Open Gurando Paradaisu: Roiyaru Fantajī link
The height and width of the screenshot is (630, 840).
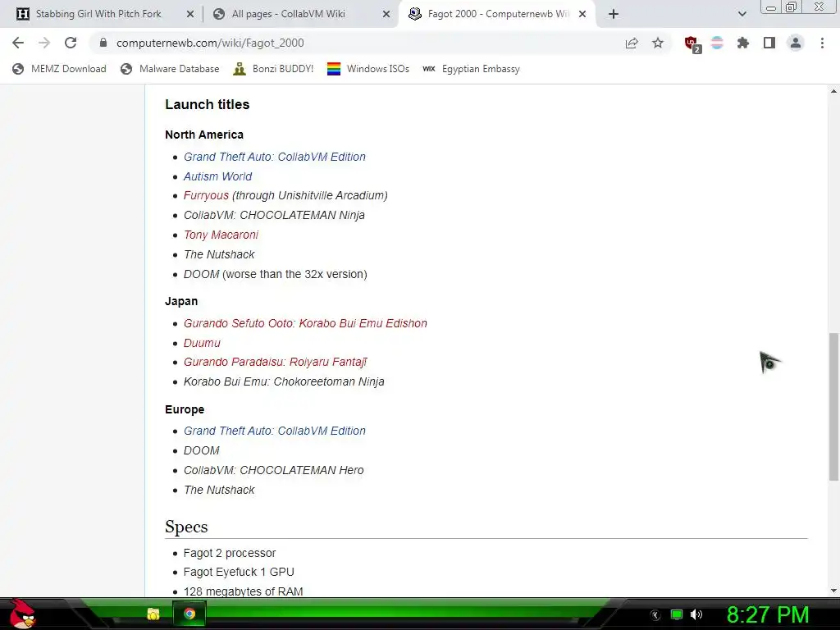(276, 362)
